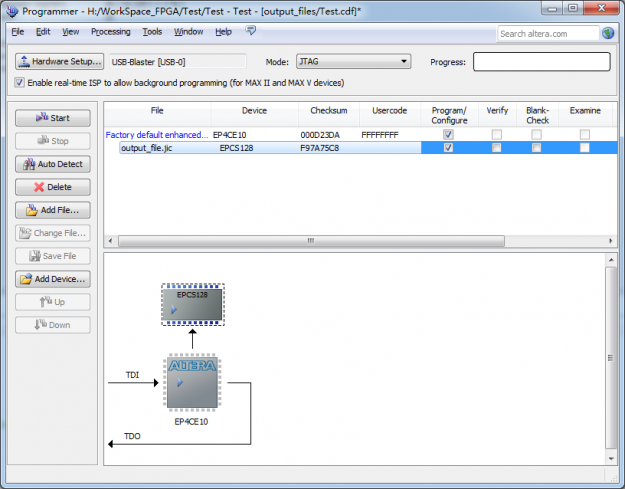
Task: Click usercode FFFFFFFF
Action: (380, 135)
